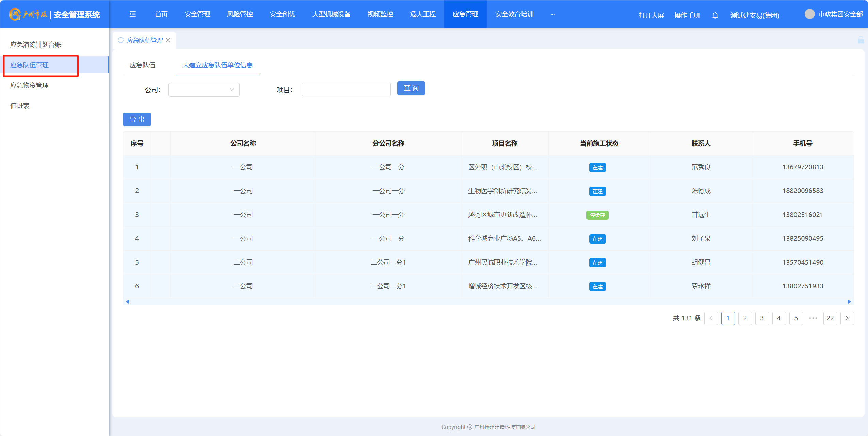Screen dimensions: 868x436
Task: Select 应急物资管理 in the sidebar
Action: [29, 85]
